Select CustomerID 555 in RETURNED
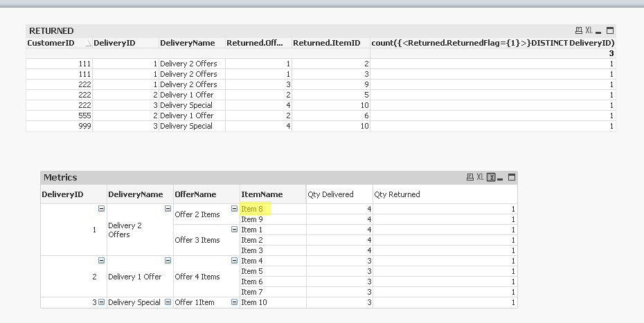Image resolution: width=644 pixels, height=323 pixels. (59, 116)
